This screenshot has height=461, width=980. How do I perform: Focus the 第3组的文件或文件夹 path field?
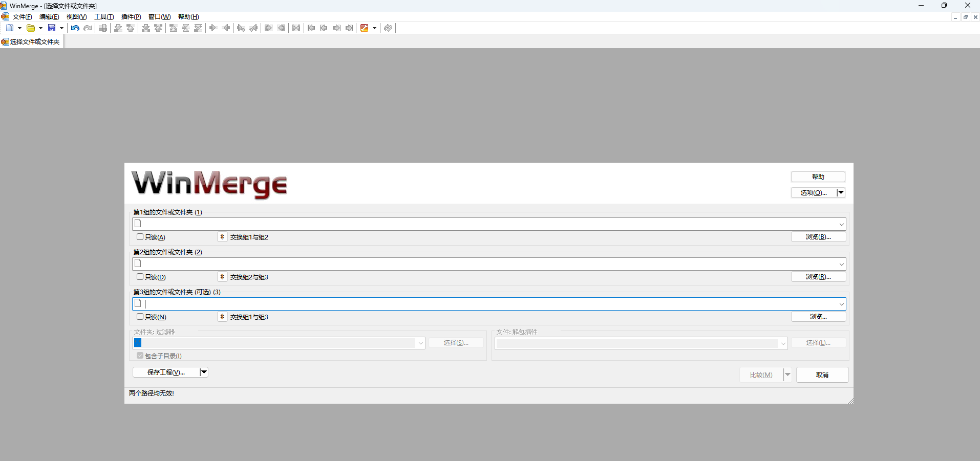pyautogui.click(x=489, y=304)
